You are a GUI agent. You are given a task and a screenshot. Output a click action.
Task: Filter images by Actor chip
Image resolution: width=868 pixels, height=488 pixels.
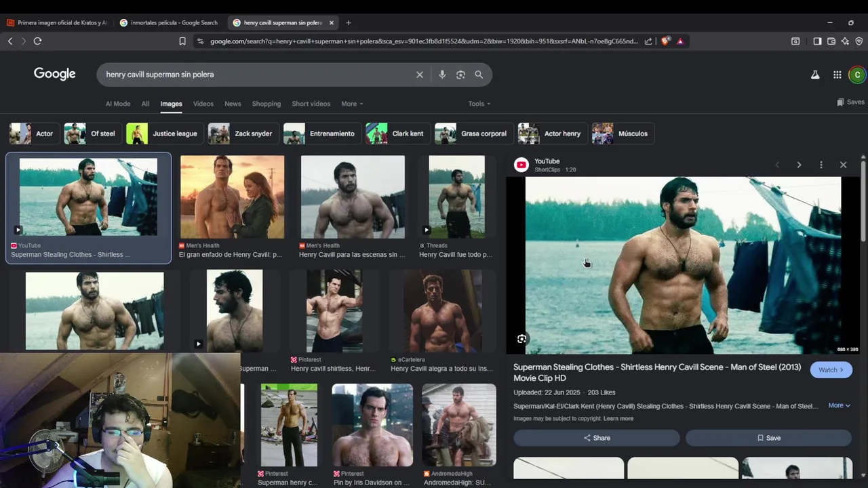coord(35,134)
